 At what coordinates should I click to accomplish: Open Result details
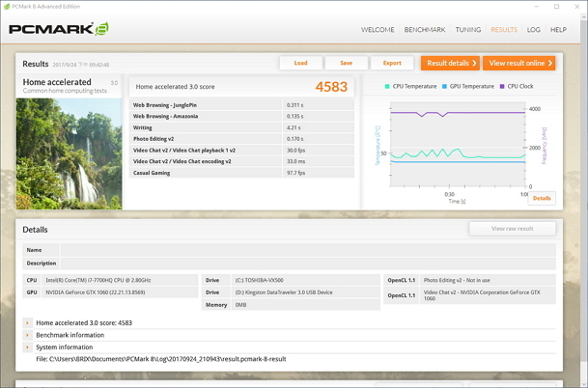(448, 63)
